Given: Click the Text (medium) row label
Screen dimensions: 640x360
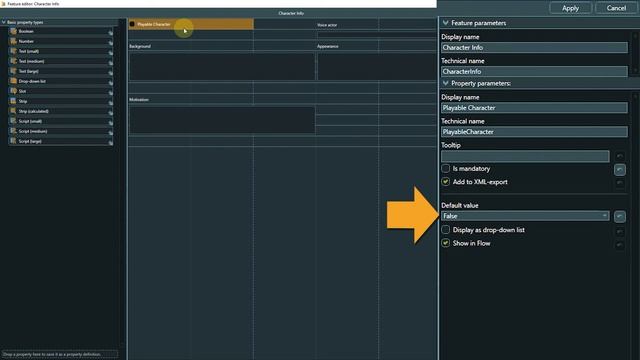Looking at the screenshot, I should [31, 61].
